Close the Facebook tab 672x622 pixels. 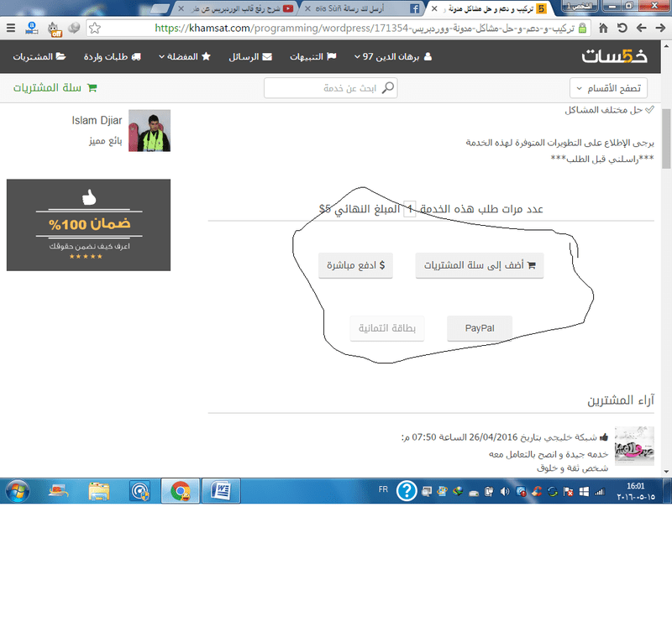307,8
